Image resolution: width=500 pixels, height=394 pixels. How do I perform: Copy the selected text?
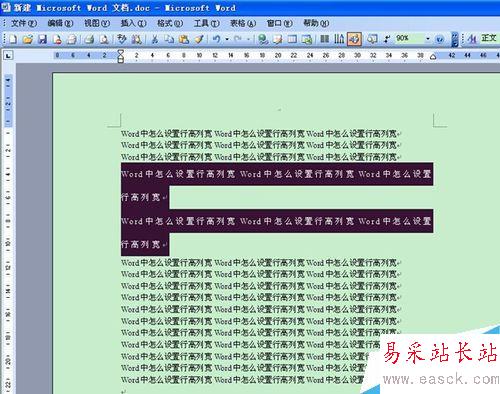pyautogui.click(x=169, y=39)
